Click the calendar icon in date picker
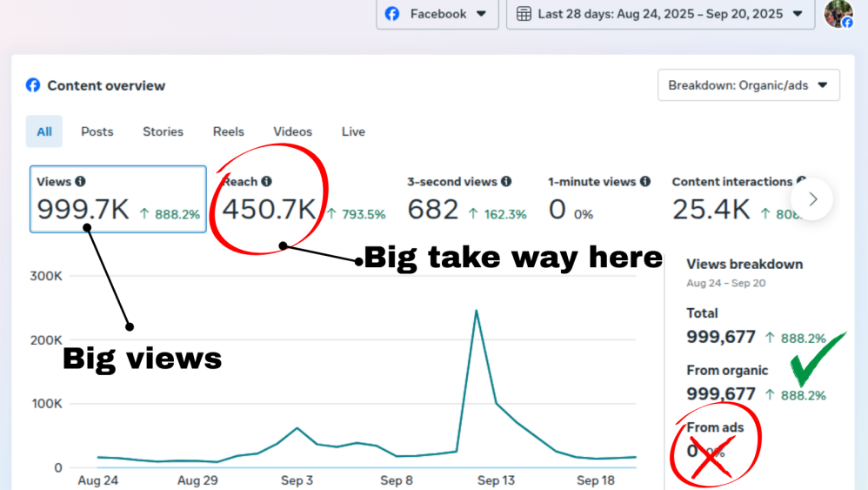 pos(524,14)
